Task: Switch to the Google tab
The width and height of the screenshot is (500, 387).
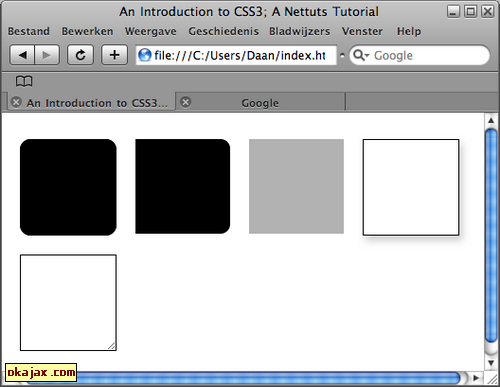Action: click(x=260, y=103)
